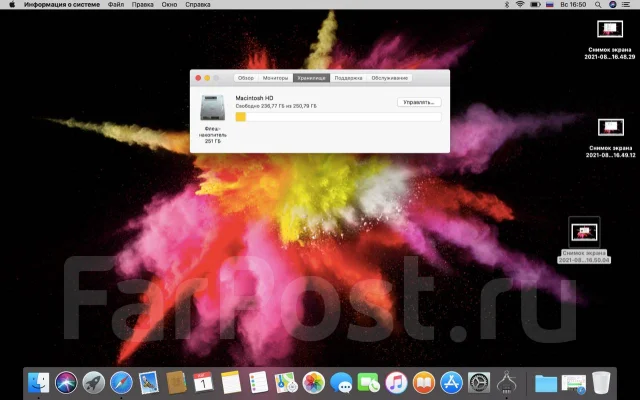Click the Управлять... button

[419, 102]
